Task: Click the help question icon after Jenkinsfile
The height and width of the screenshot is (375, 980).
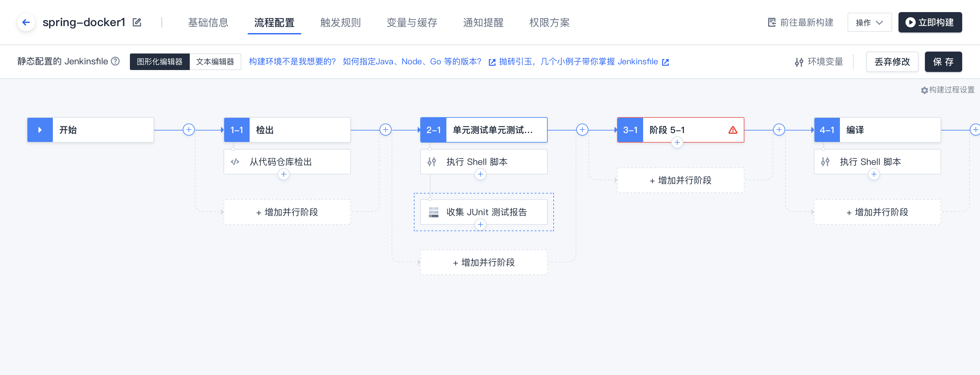Action: point(115,61)
